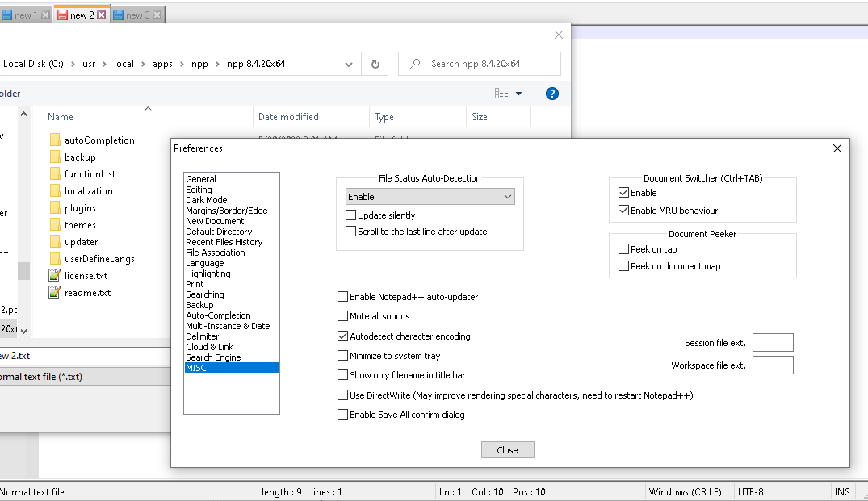Open the plugins folder icon
Screen dimensions: 868x501
coord(55,207)
